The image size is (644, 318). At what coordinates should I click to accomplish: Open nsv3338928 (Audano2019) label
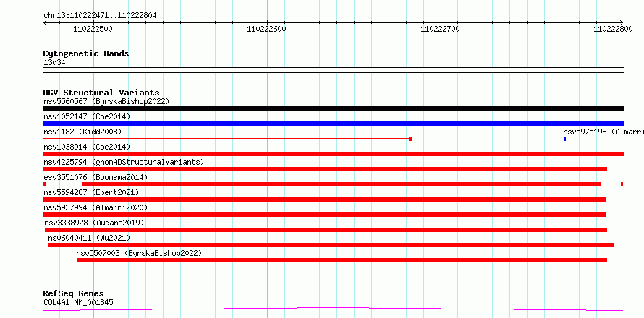[95, 223]
